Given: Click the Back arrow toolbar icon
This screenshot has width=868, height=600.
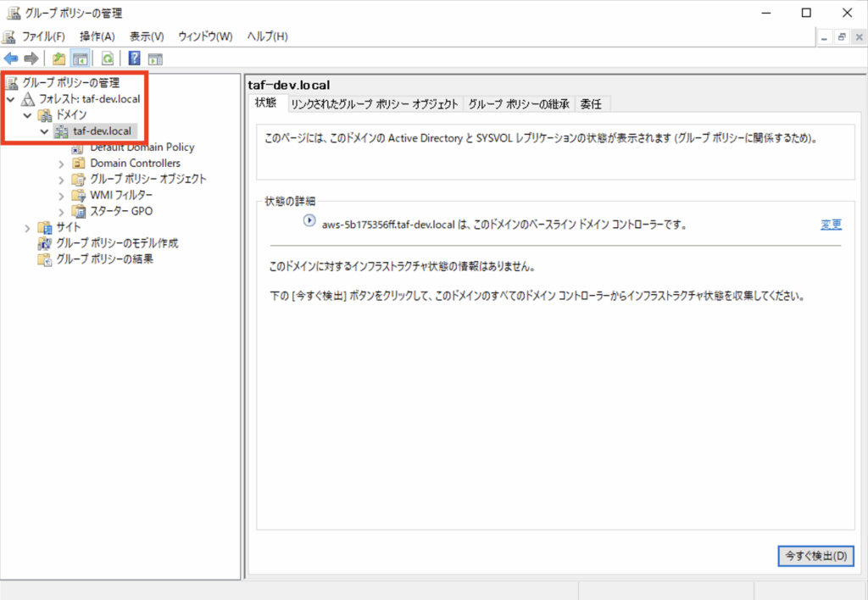Looking at the screenshot, I should (11, 58).
